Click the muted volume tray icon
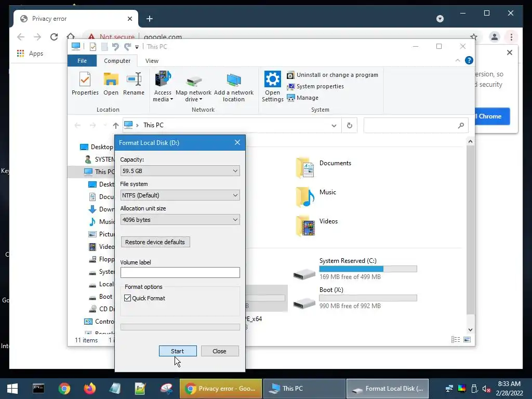The image size is (532, 399). (x=486, y=389)
